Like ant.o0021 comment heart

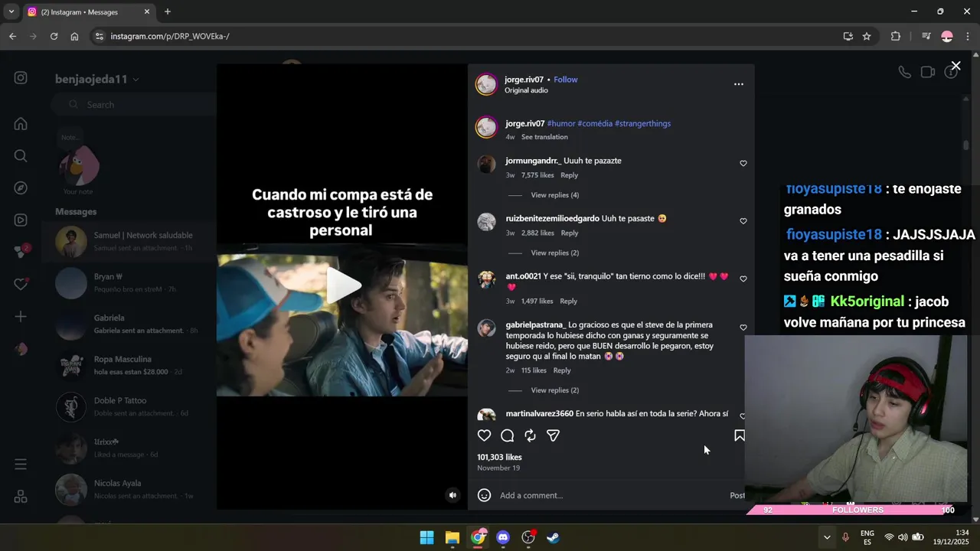tap(743, 279)
